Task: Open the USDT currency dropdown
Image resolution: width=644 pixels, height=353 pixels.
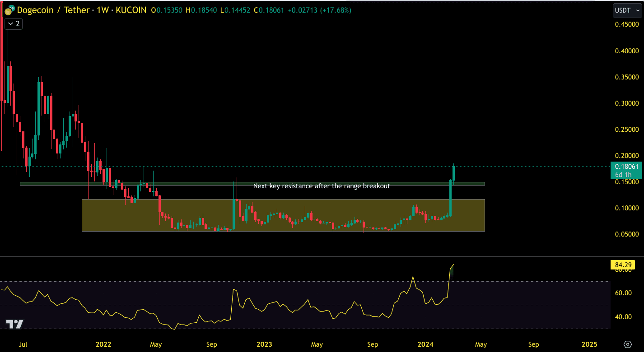Action: (627, 10)
